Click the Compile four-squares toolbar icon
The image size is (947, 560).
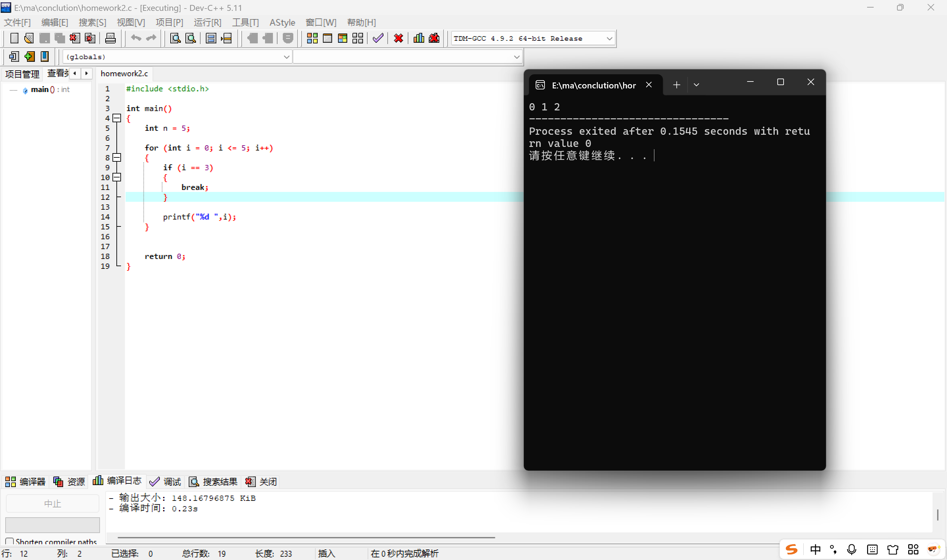(312, 38)
